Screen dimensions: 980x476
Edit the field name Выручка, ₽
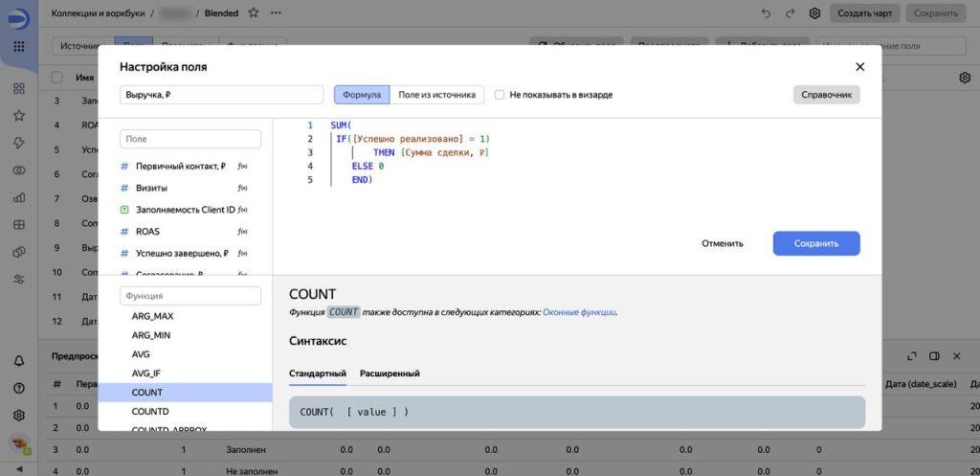(x=221, y=95)
